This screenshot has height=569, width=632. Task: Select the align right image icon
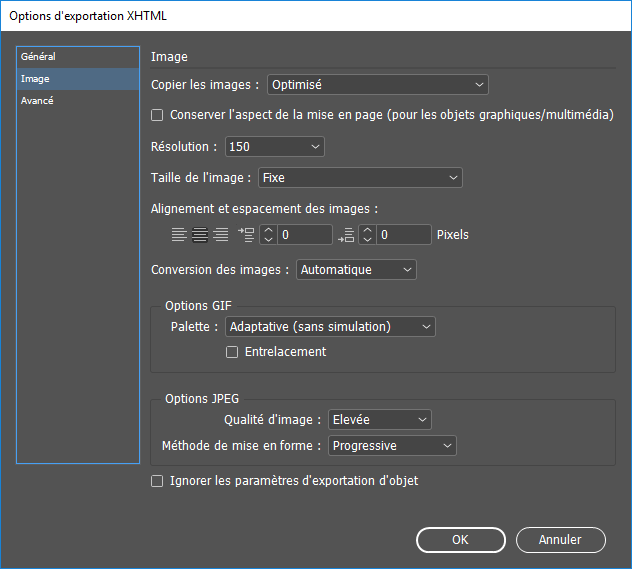(x=221, y=235)
